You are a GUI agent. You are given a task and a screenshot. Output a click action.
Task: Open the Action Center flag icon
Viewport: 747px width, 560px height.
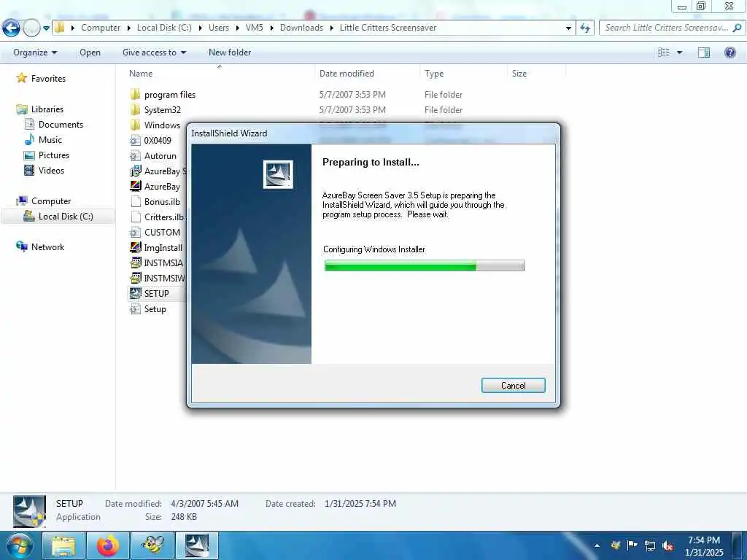click(x=632, y=545)
